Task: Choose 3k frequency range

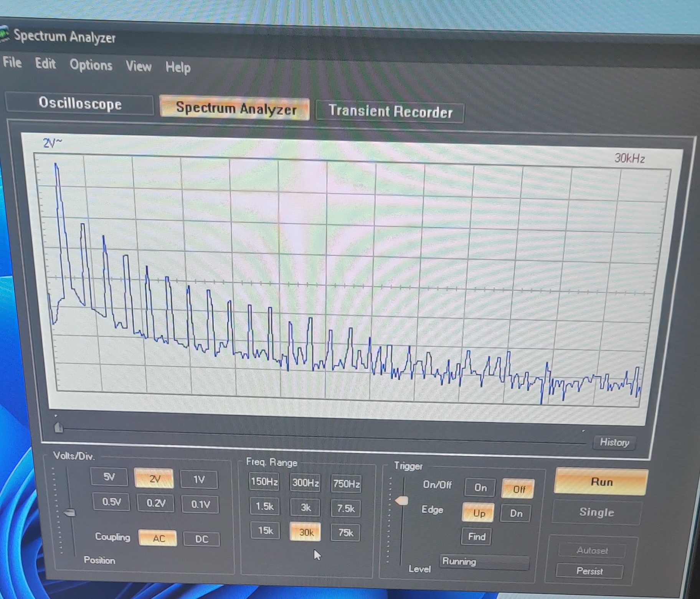Action: pyautogui.click(x=305, y=507)
